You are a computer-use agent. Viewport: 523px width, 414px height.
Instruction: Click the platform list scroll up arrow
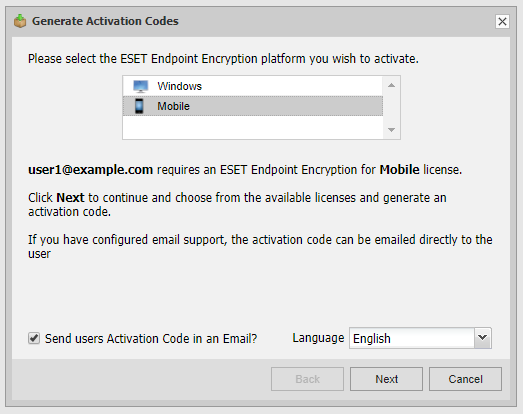(392, 85)
